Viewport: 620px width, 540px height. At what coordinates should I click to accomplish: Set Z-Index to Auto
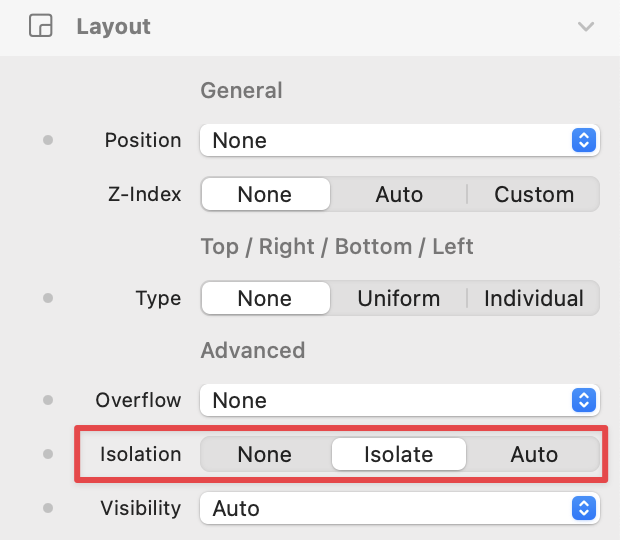(399, 195)
